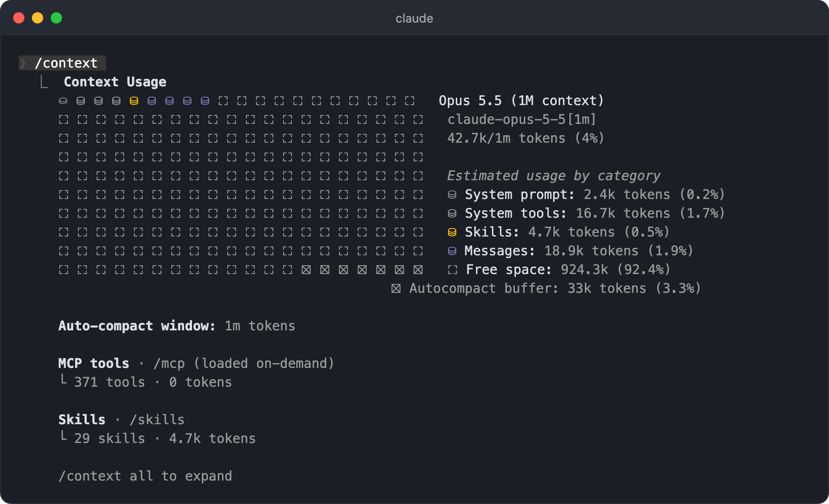
Task: Select '42.7k/1m tokens (4%)' text
Action: (x=526, y=138)
